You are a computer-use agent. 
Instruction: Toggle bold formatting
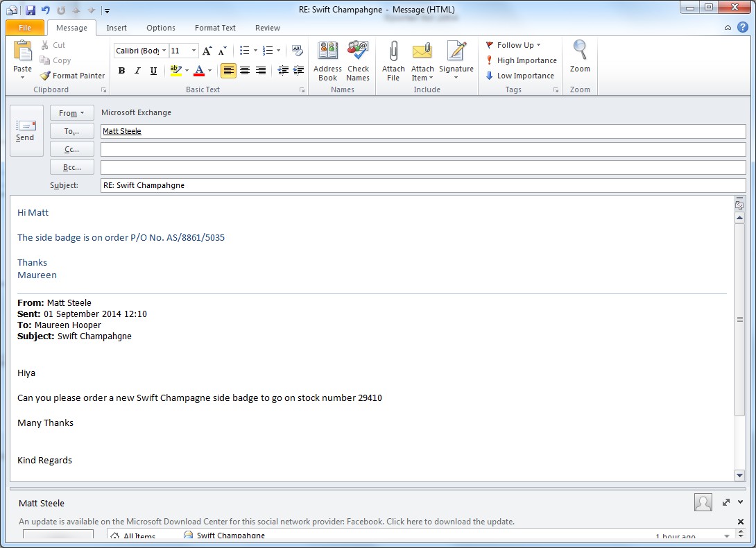tap(121, 71)
